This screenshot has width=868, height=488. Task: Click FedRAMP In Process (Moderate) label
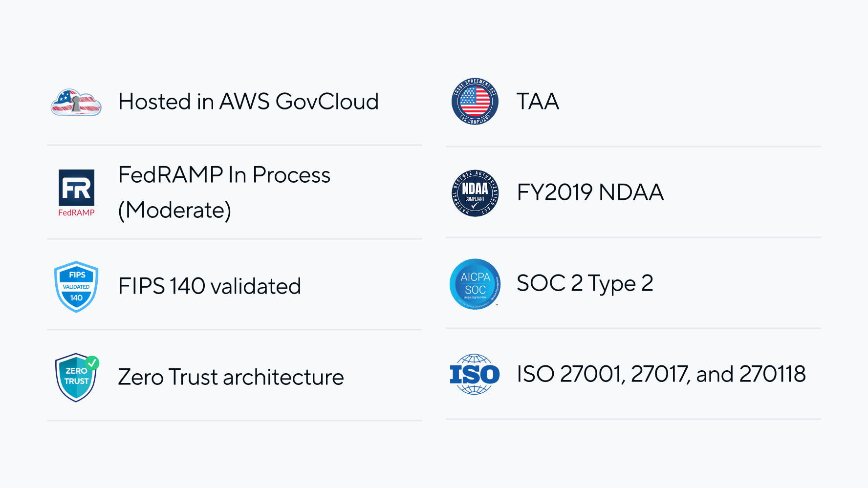click(224, 192)
